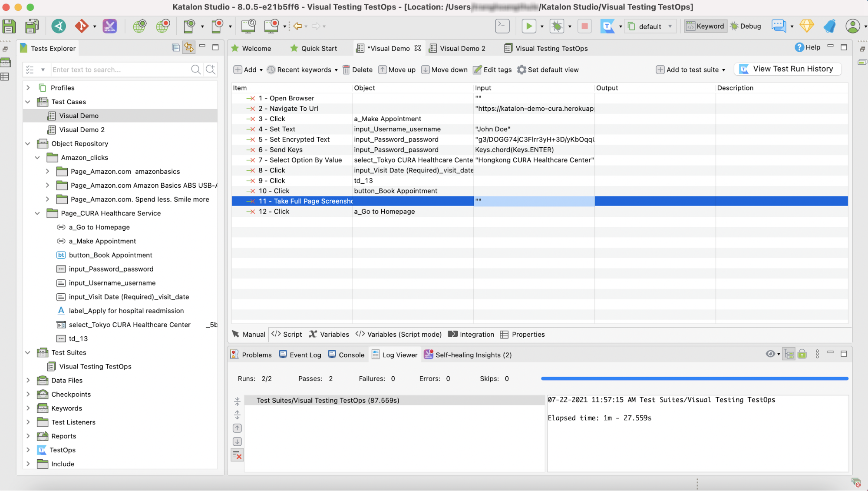
Task: Click the next failure arrow down icon in Log Viewer
Action: pos(237,441)
